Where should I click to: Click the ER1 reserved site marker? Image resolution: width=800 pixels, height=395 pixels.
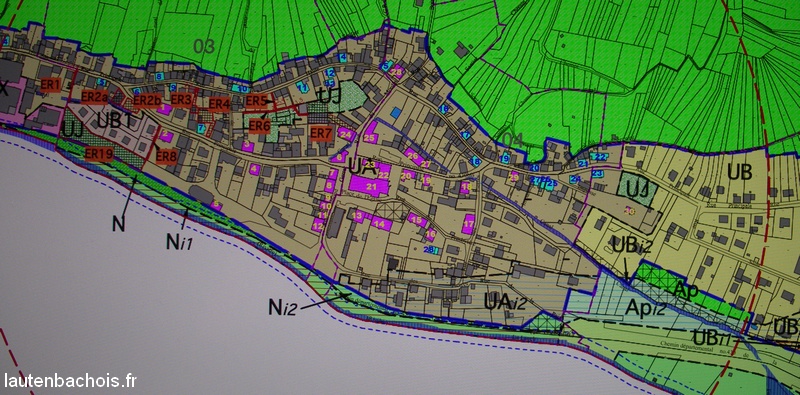point(50,85)
